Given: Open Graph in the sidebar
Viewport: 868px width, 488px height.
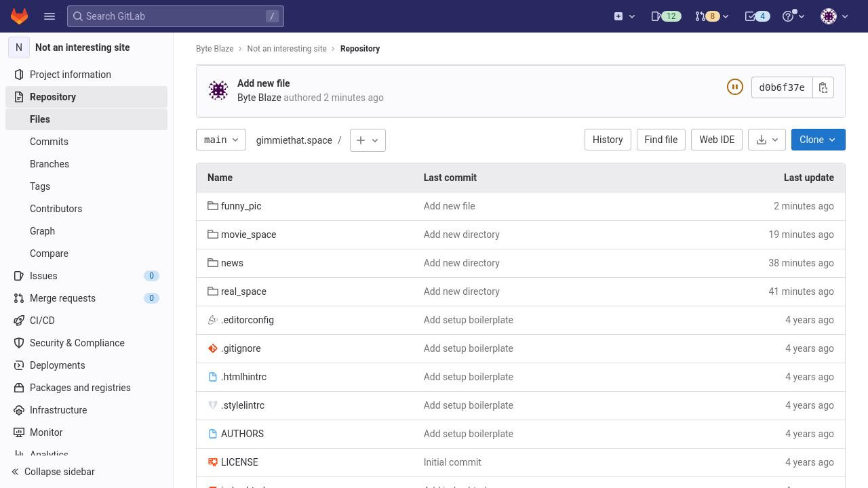Looking at the screenshot, I should (x=86, y=231).
